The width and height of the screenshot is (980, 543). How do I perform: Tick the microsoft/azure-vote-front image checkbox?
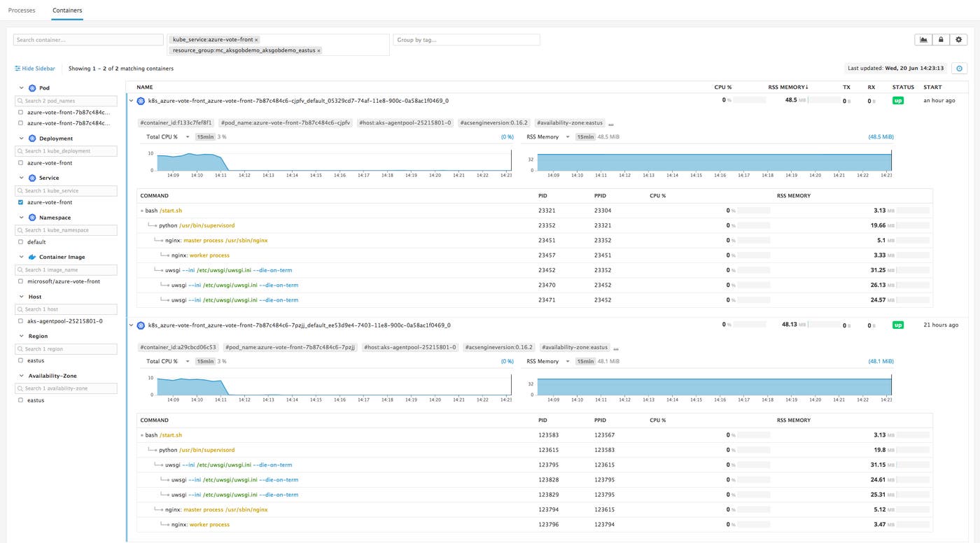click(x=20, y=281)
